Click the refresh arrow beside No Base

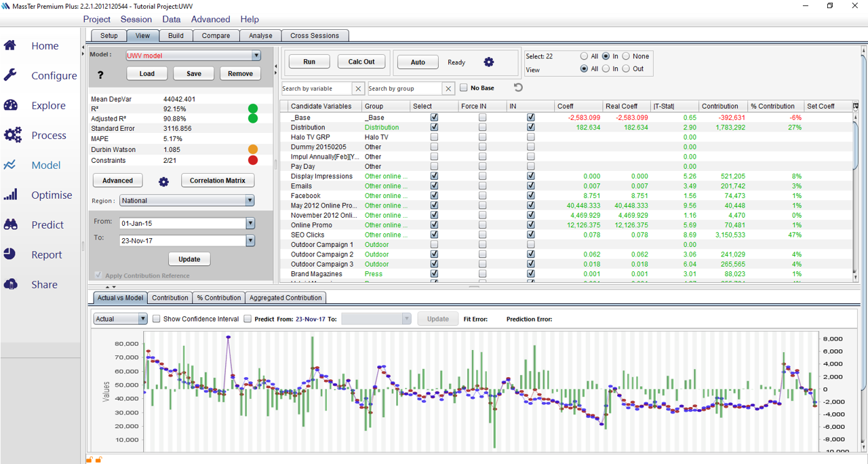click(518, 88)
